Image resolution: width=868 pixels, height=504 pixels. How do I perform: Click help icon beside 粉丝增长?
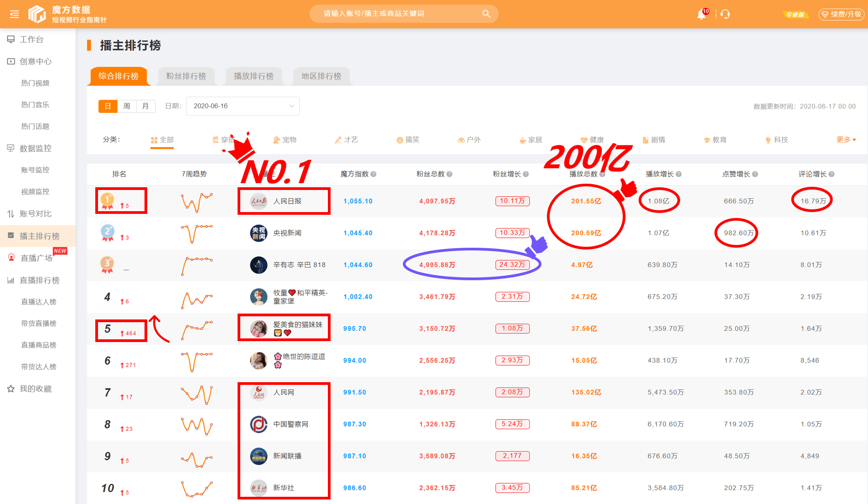526,174
